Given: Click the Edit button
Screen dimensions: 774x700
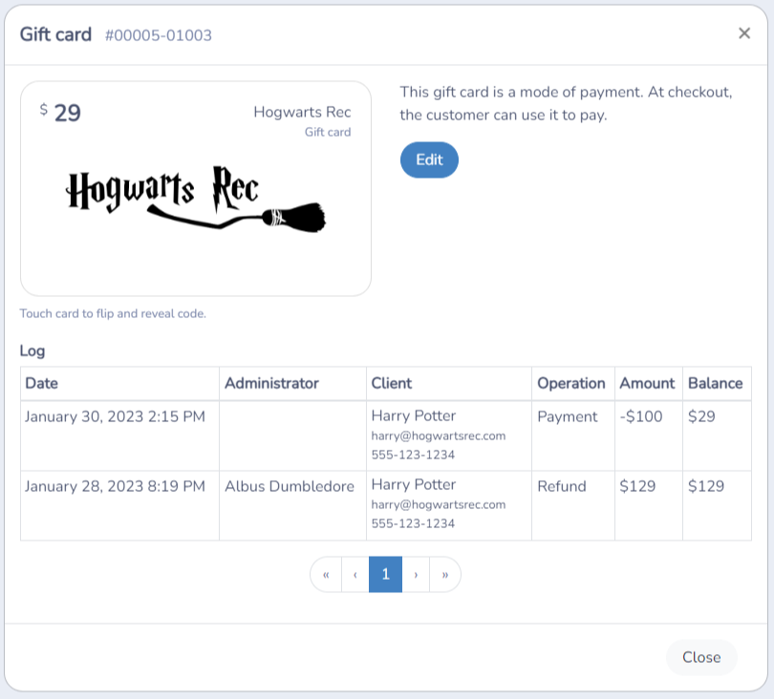Looking at the screenshot, I should pyautogui.click(x=429, y=159).
